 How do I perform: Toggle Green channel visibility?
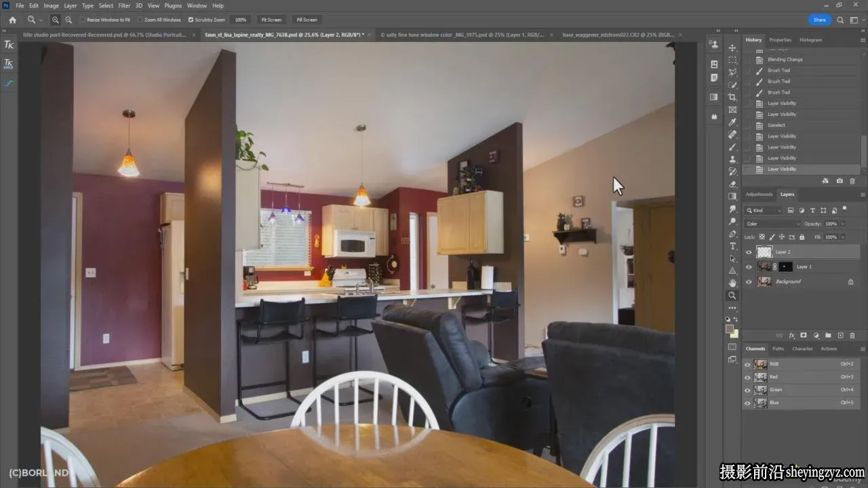[747, 390]
